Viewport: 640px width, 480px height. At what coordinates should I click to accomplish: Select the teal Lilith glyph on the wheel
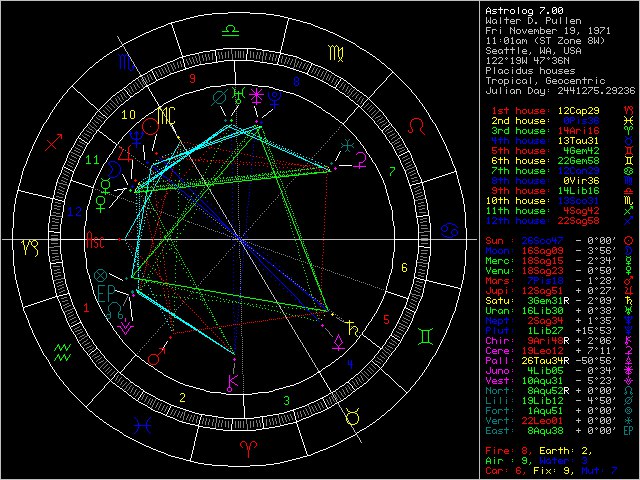(219, 99)
